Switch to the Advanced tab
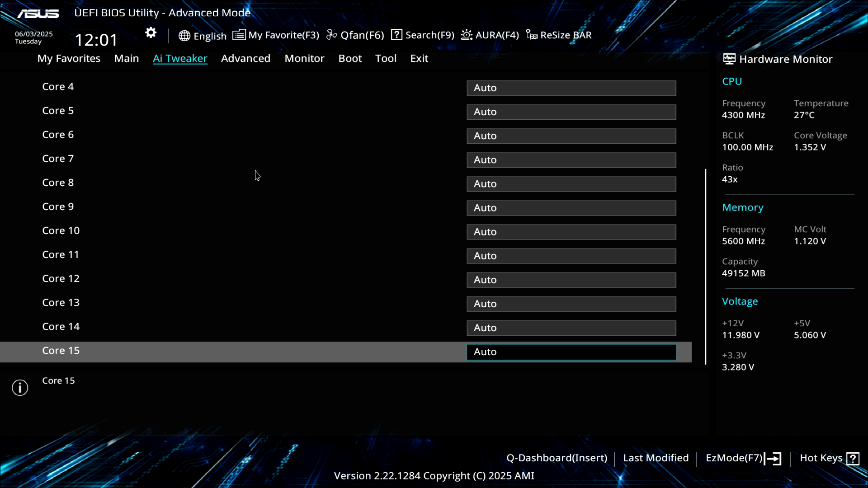 [245, 58]
